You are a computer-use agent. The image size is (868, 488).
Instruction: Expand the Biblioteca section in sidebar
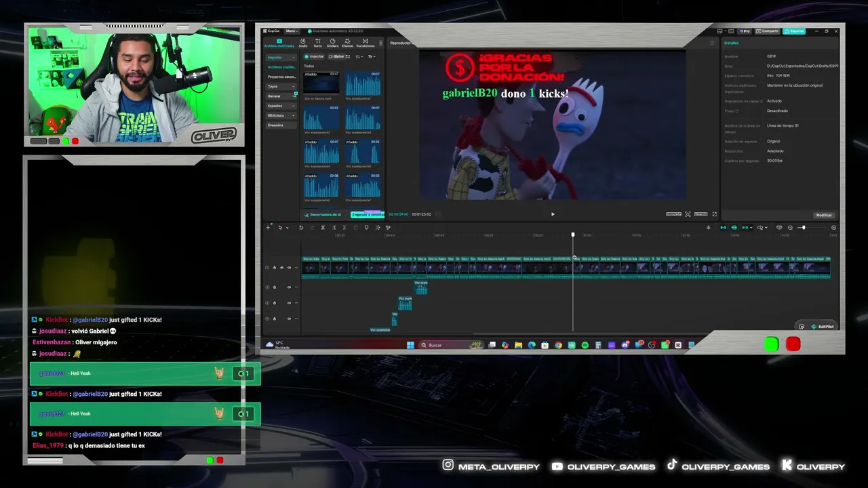click(281, 115)
